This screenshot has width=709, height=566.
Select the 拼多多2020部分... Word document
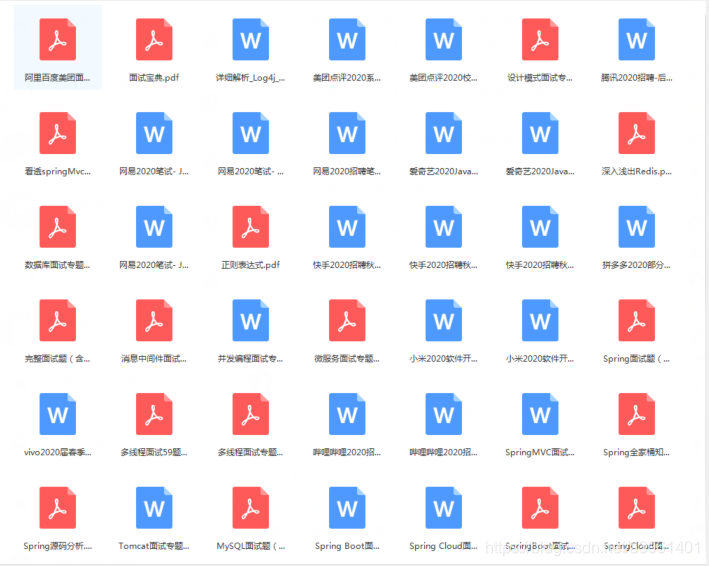pos(637,226)
